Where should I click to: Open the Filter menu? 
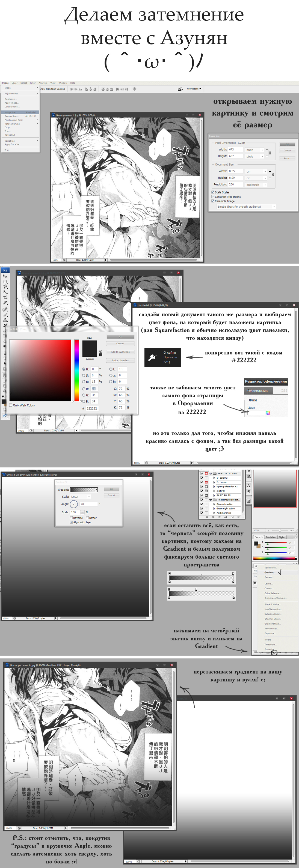[x=33, y=83]
